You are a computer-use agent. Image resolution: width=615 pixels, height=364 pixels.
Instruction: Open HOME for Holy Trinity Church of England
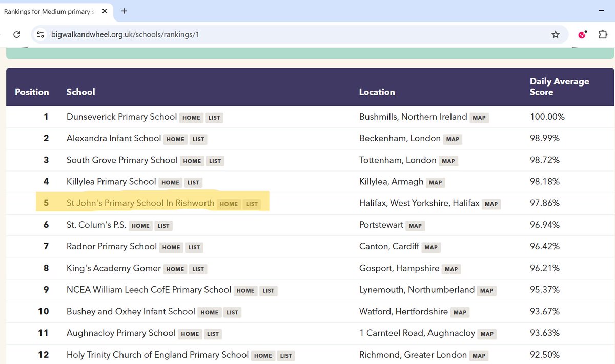pyautogui.click(x=263, y=355)
